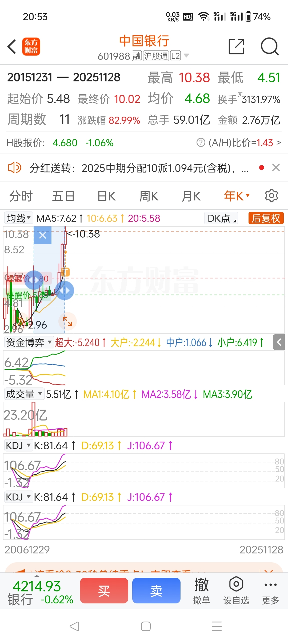Tap the 撤单 cancel order icon
The image size is (288, 644).
point(201,591)
